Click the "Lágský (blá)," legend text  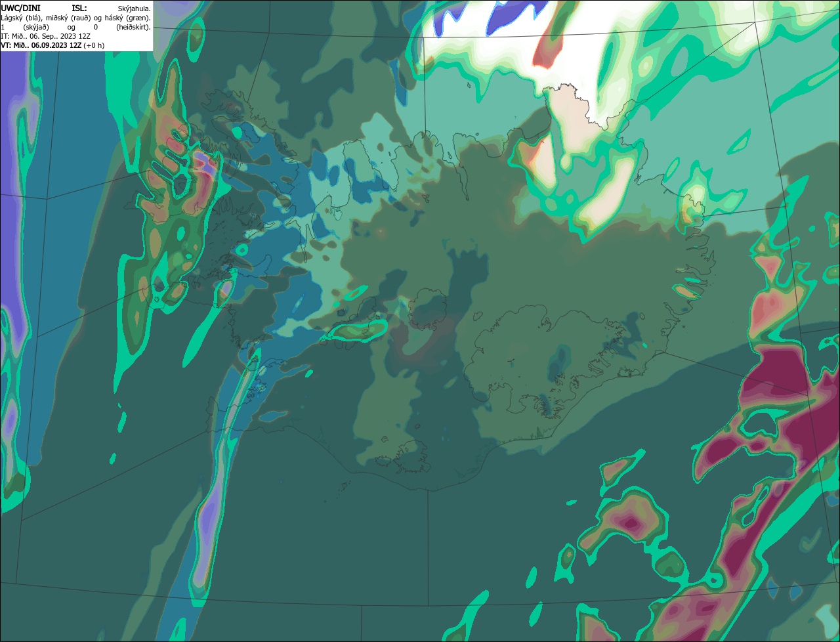(x=22, y=18)
